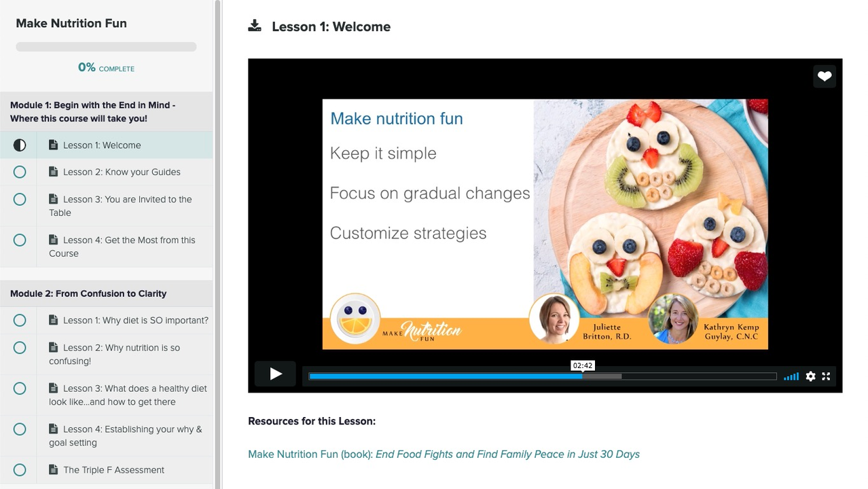Enter fullscreen mode on the video
Image resolution: width=868 pixels, height=489 pixels.
coord(826,376)
